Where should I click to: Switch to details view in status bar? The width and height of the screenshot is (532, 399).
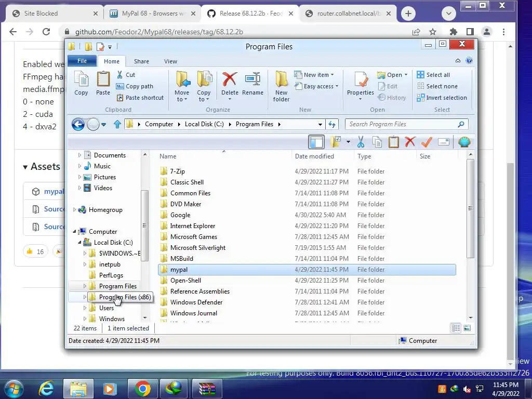456,328
